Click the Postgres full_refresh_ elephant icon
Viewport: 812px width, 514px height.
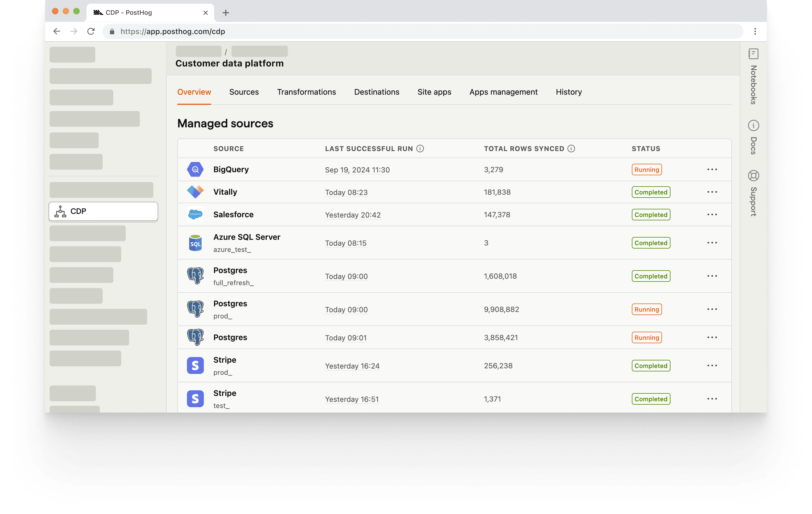pos(195,276)
